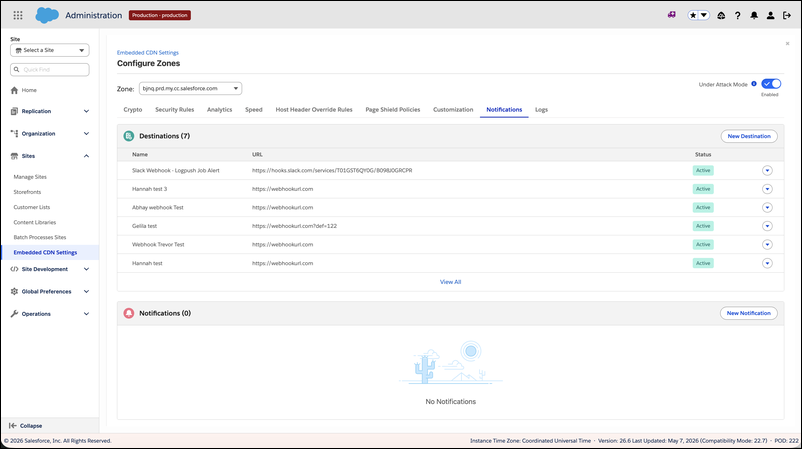This screenshot has height=449, width=802.
Task: Open Manage Sites
Action: click(30, 177)
